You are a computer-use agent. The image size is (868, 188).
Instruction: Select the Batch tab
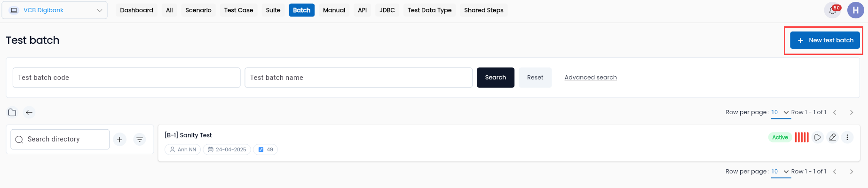click(302, 10)
